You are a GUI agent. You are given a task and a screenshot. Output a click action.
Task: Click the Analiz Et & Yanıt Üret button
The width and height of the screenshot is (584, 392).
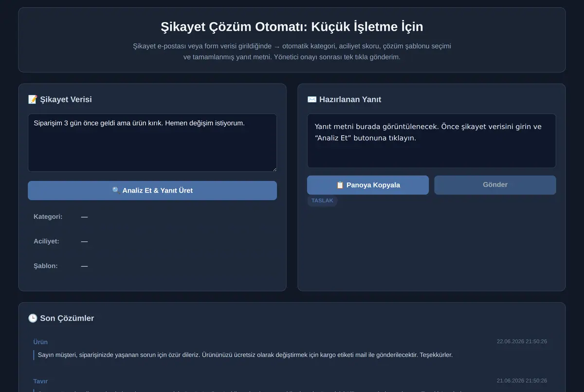click(152, 191)
